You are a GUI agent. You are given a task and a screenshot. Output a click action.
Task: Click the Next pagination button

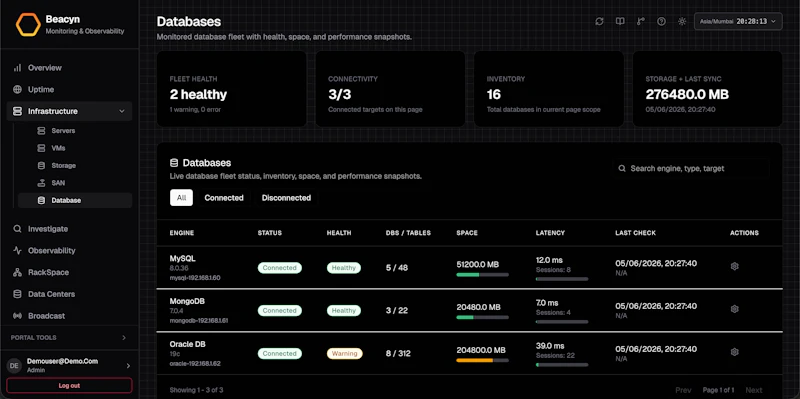tap(754, 390)
